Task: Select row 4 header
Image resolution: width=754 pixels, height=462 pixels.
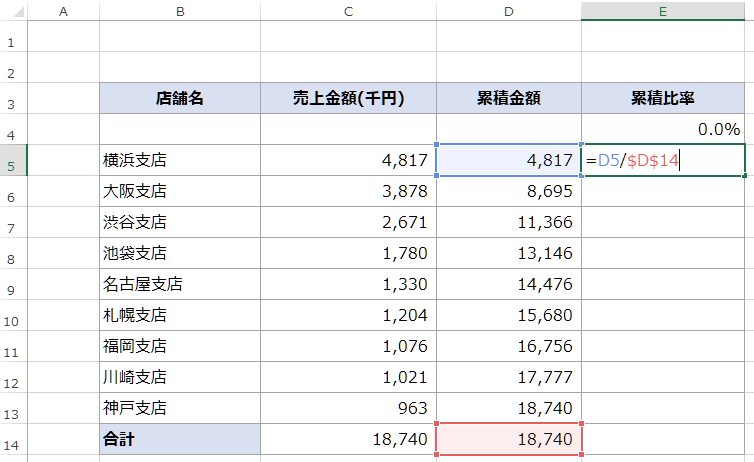Action: [x=13, y=129]
